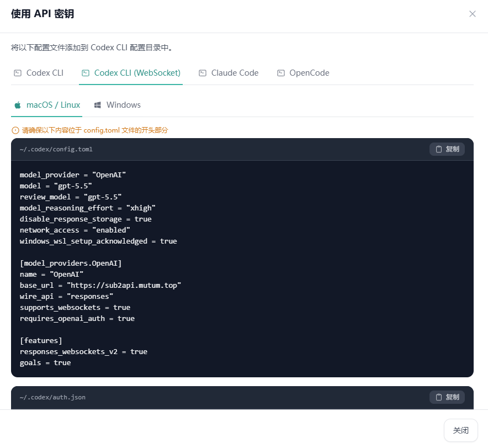Click the orange config.toml warning text
Viewport: 488px width, 448px height.
[95, 130]
